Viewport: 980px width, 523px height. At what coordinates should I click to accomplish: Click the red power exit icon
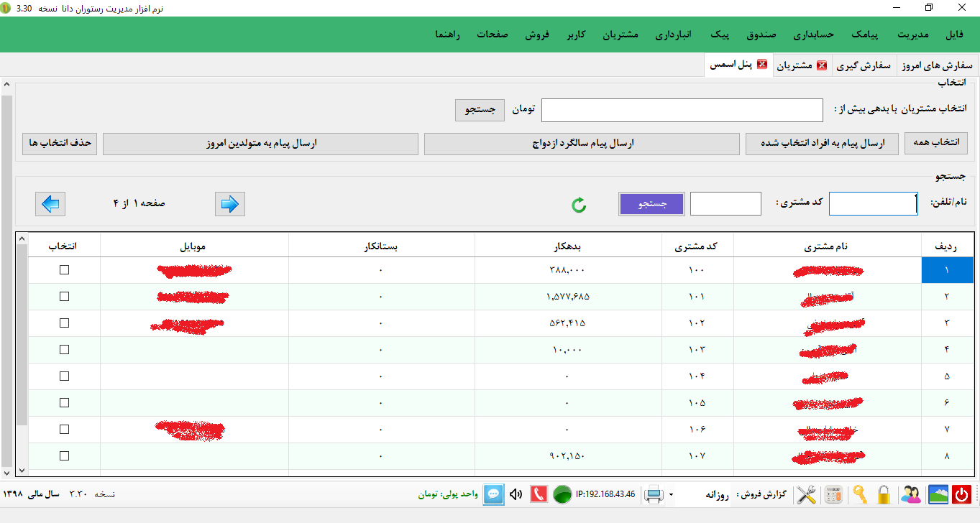(961, 494)
